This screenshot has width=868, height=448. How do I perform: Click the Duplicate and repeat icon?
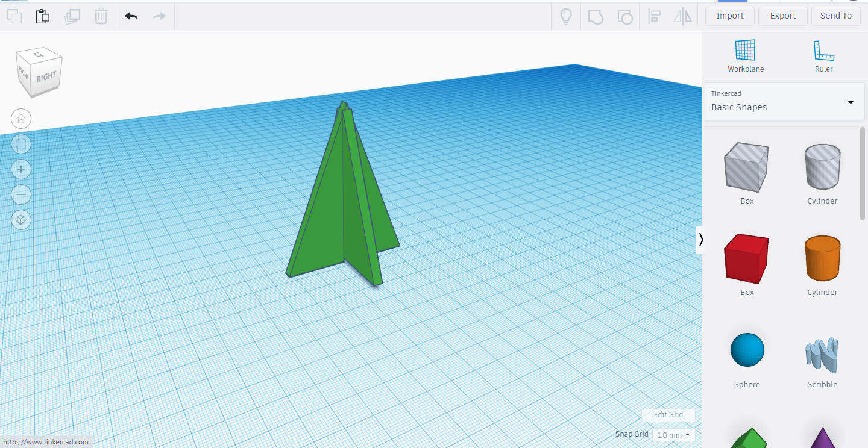72,16
